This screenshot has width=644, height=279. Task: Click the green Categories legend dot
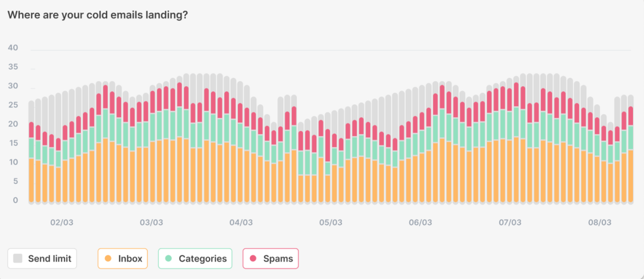pyautogui.click(x=168, y=258)
